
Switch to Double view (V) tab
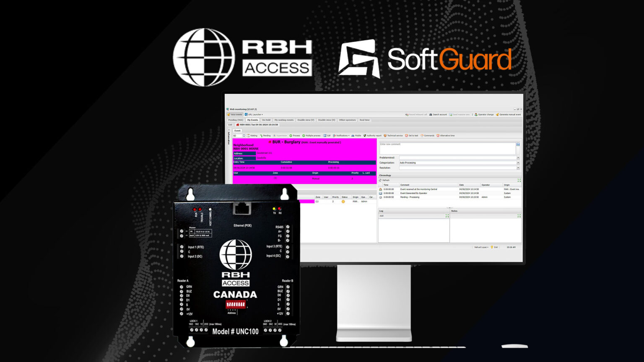click(x=306, y=120)
